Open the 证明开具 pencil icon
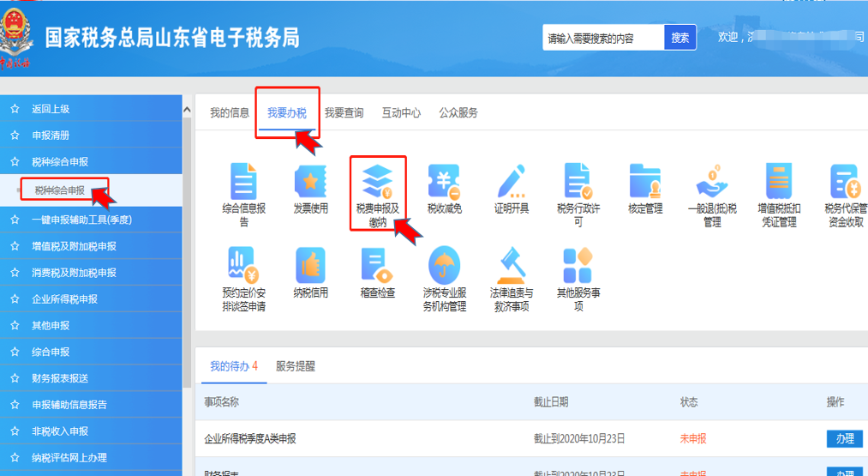This screenshot has width=868, height=476. [511, 182]
